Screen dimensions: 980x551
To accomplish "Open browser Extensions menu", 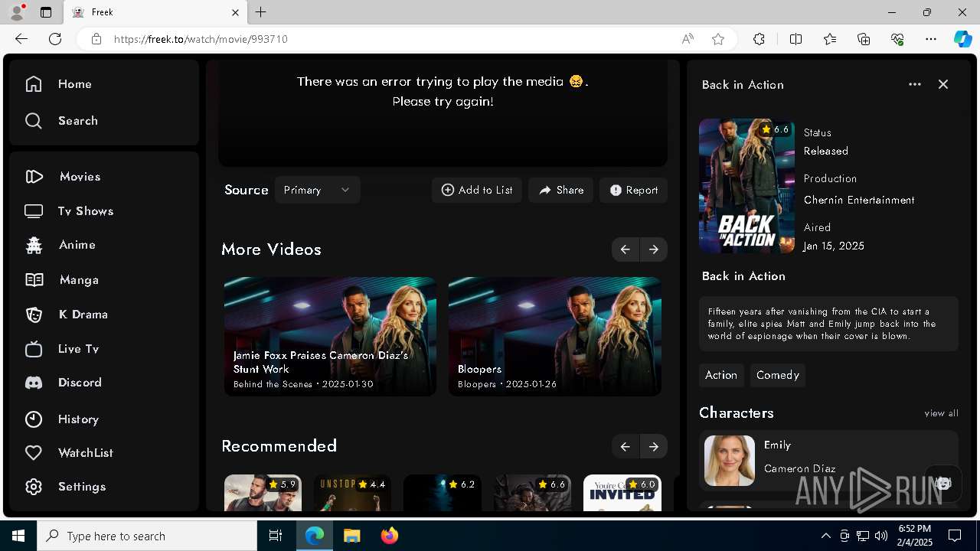I will point(759,39).
